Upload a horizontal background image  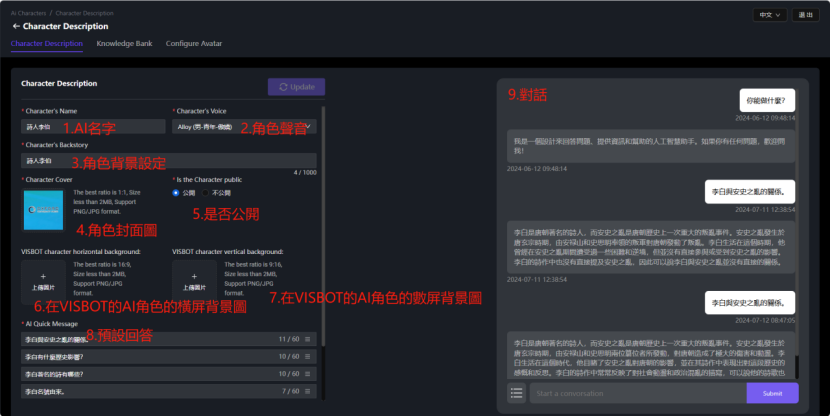coord(43,281)
